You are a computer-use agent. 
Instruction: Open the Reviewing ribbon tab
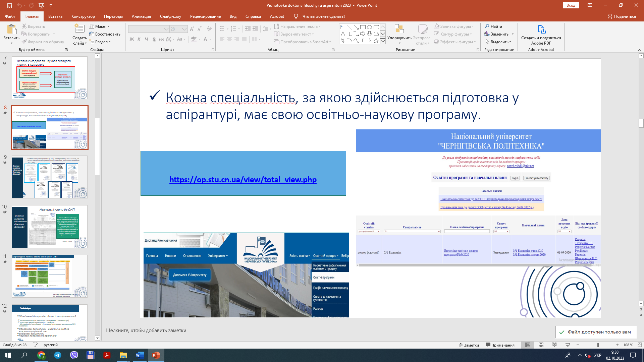point(205,16)
